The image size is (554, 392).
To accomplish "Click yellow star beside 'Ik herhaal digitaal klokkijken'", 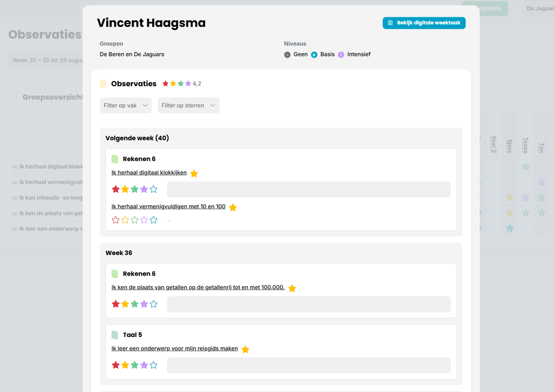I will click(x=194, y=173).
